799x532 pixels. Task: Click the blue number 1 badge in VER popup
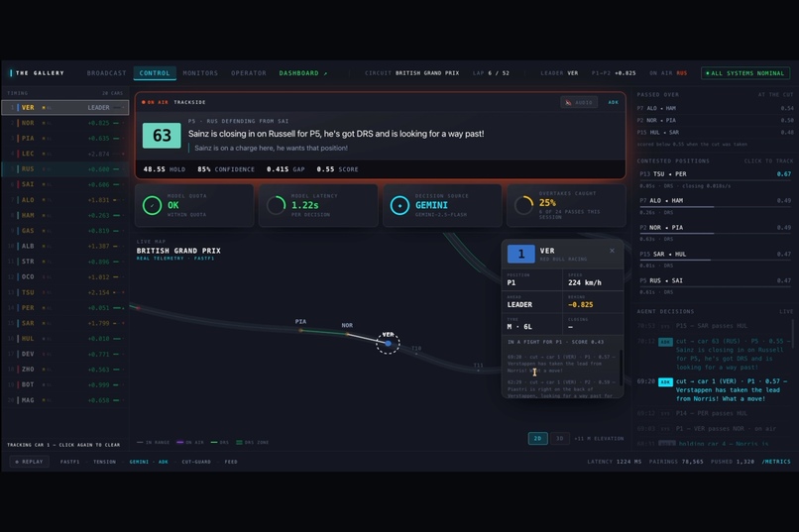[x=520, y=254]
